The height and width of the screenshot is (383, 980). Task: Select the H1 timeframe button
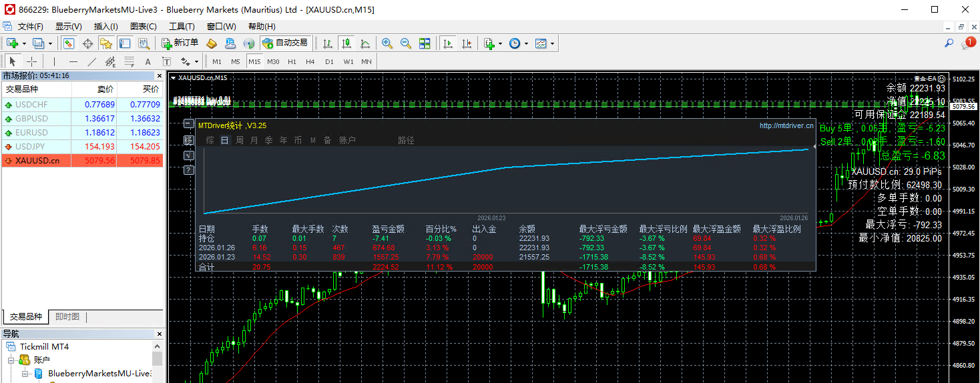pyautogui.click(x=292, y=62)
